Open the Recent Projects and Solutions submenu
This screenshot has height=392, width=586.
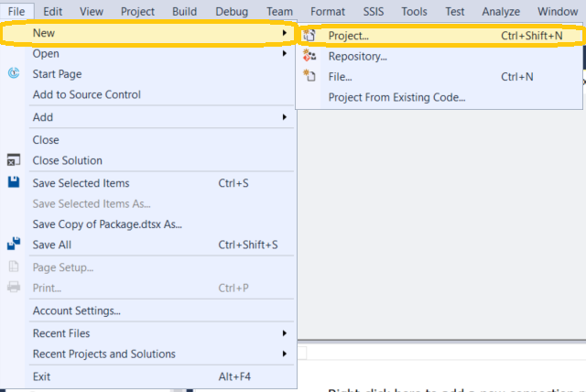coord(286,354)
